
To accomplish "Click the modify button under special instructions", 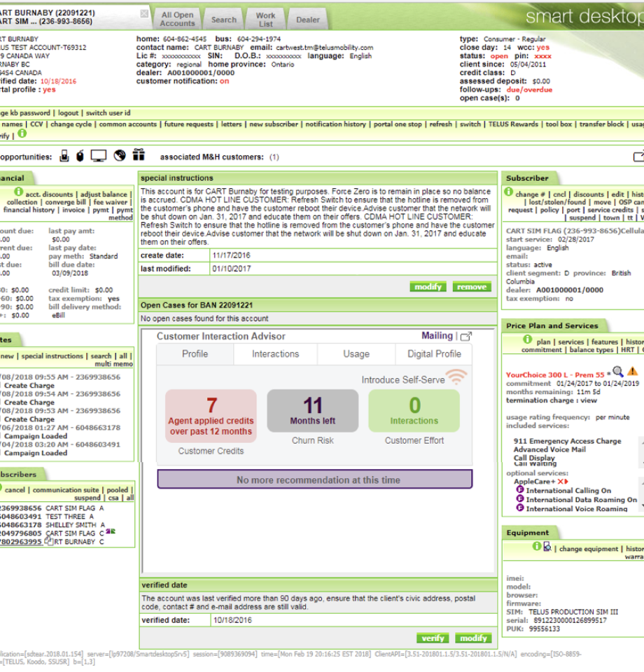I will click(x=428, y=287).
